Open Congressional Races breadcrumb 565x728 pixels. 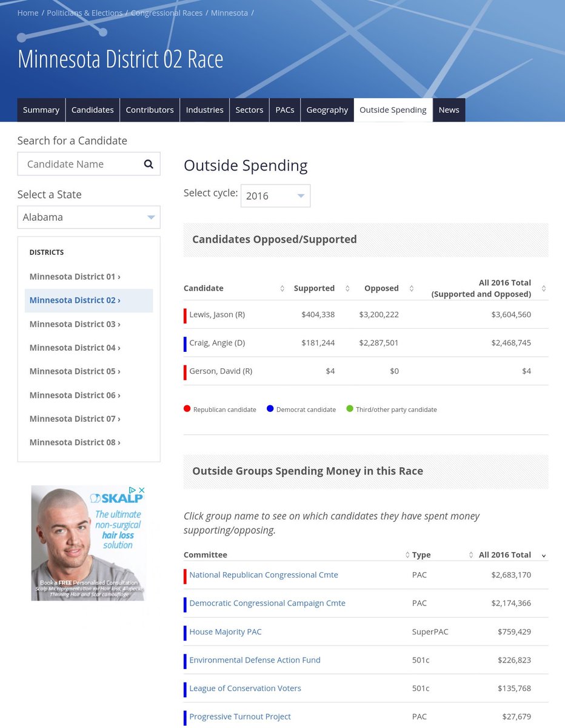[x=167, y=13]
